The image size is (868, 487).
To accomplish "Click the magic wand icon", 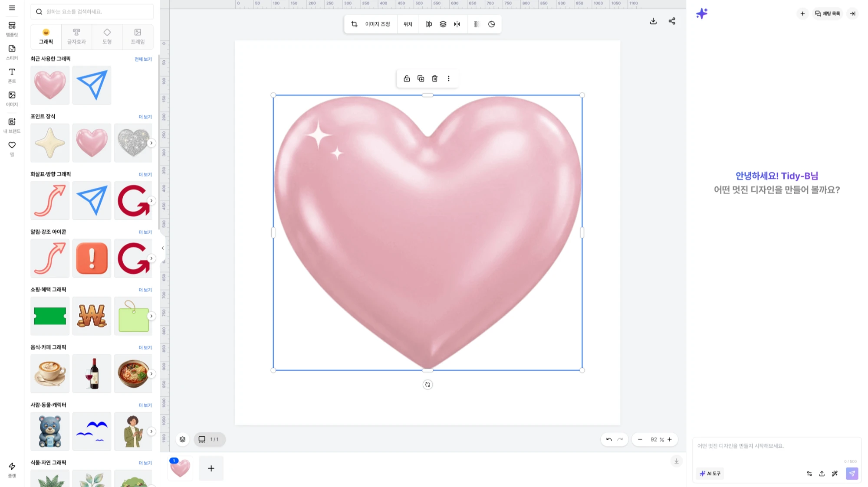I will (x=835, y=474).
